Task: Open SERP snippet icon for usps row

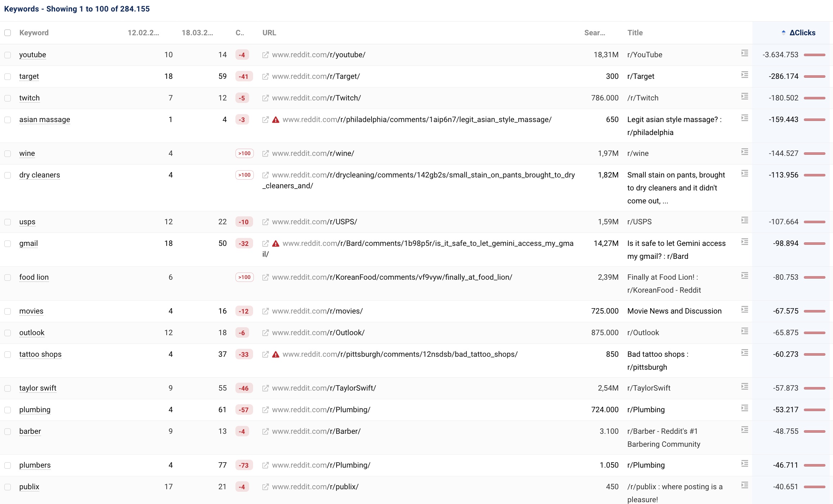Action: pos(745,220)
